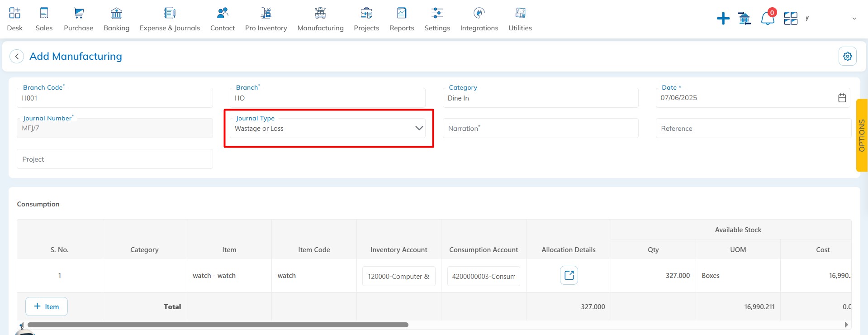Open Inventory Account 120000-Computer selector
Viewport: 868px width, 335px height.
pos(398,276)
